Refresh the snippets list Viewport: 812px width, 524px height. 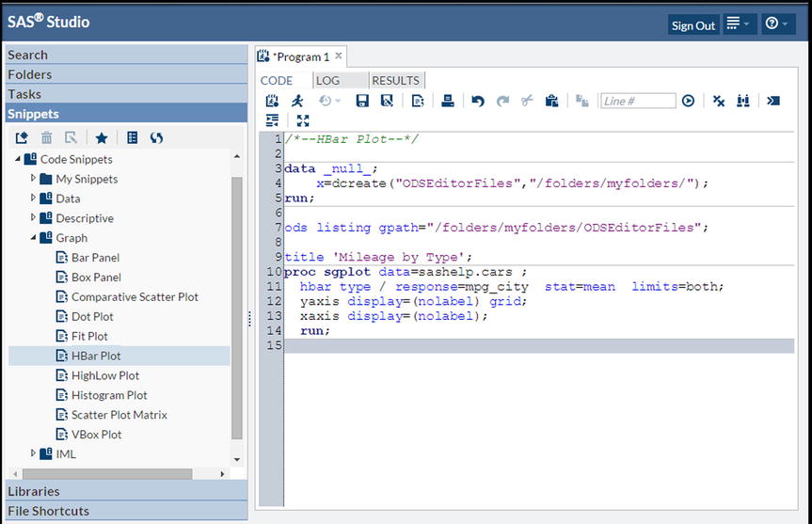(156, 137)
